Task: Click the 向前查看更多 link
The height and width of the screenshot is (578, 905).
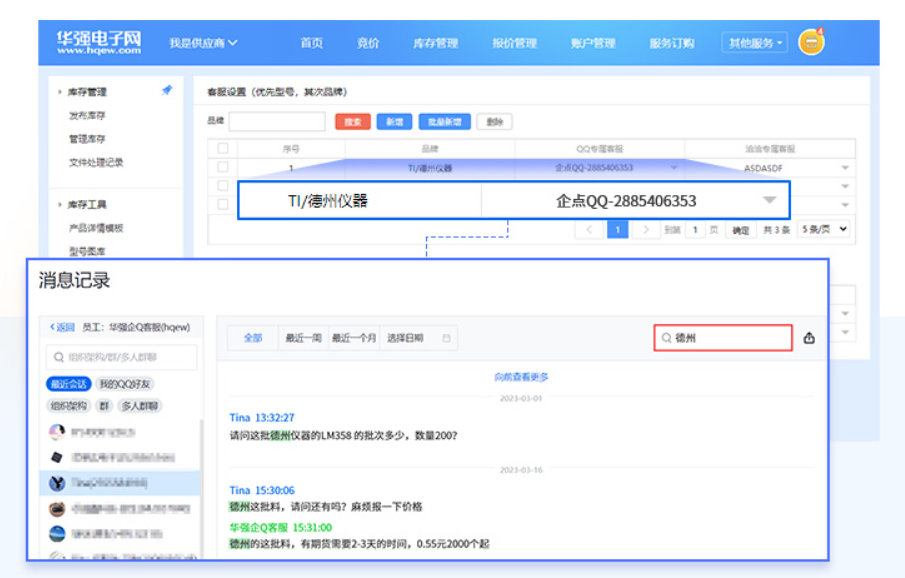Action: [x=521, y=377]
